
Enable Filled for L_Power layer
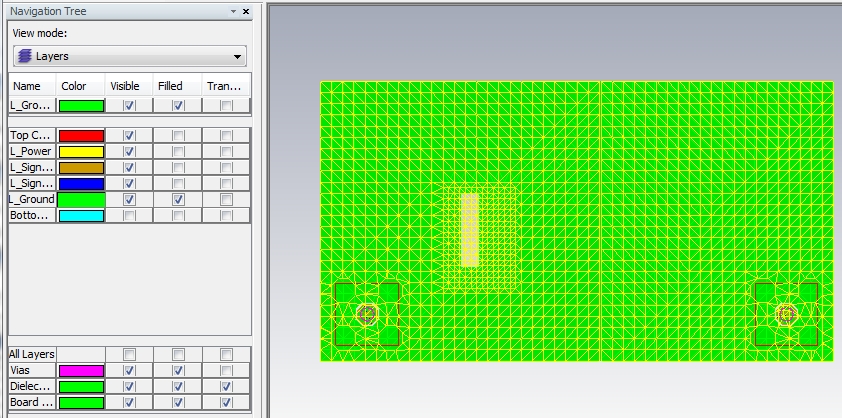[178, 152]
